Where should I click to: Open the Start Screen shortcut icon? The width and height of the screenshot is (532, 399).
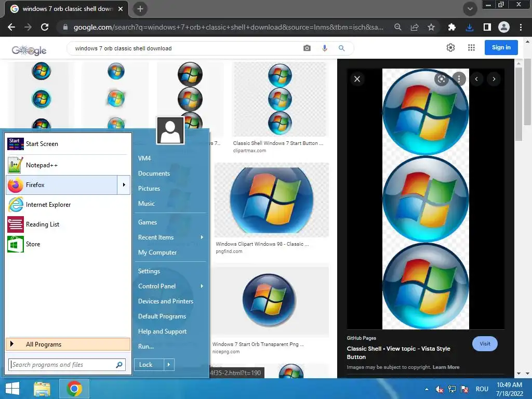coord(15,144)
